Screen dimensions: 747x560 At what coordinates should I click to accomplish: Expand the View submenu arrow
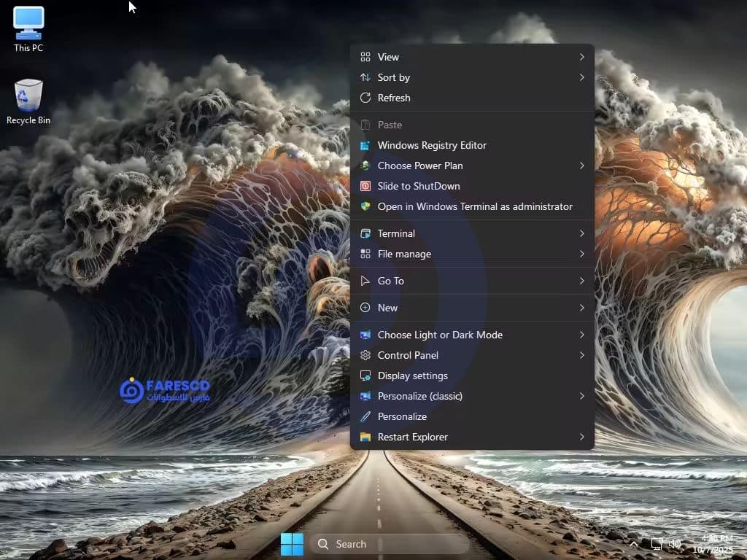[581, 57]
